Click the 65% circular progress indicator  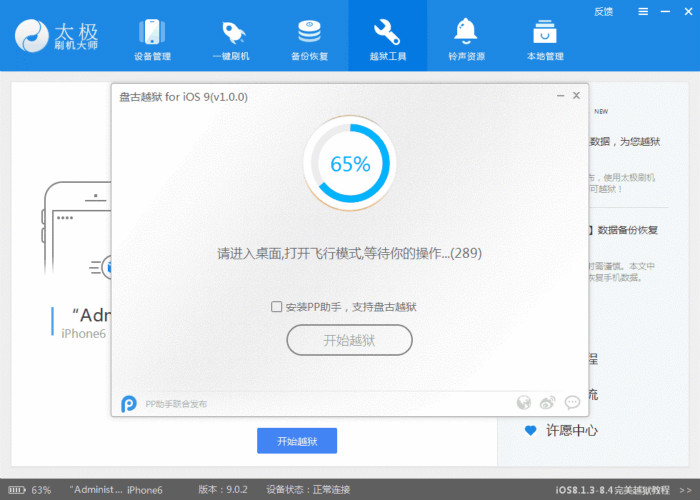pyautogui.click(x=350, y=163)
